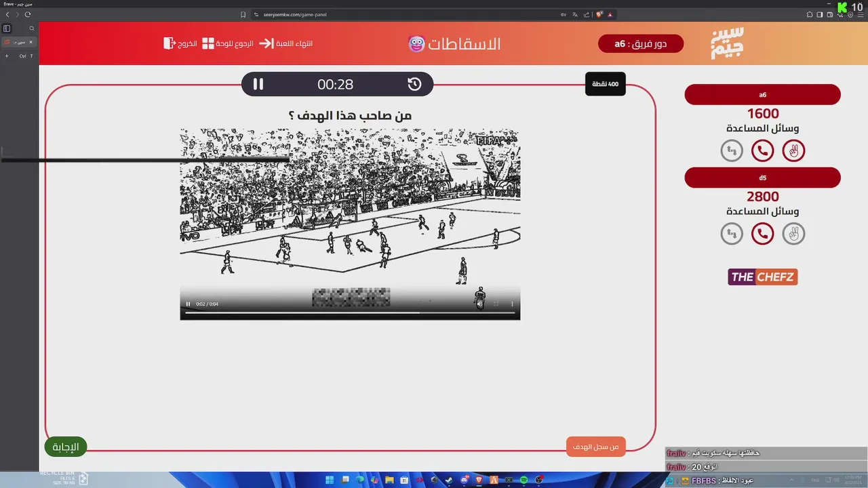Click the سين جيم site logo
The image size is (868, 488).
tap(727, 43)
